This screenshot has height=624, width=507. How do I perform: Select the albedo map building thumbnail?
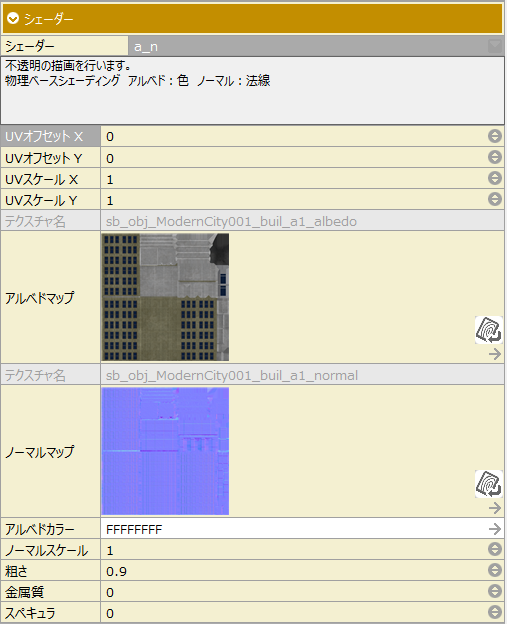[165, 297]
